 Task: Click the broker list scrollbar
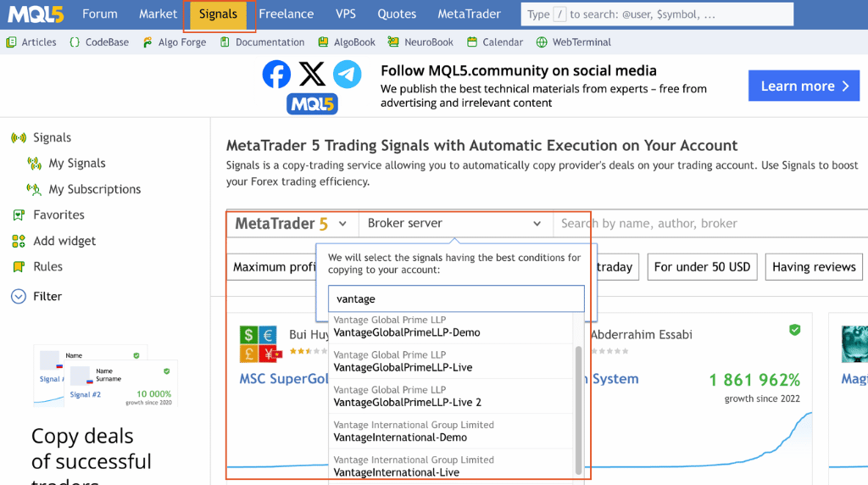click(x=578, y=410)
